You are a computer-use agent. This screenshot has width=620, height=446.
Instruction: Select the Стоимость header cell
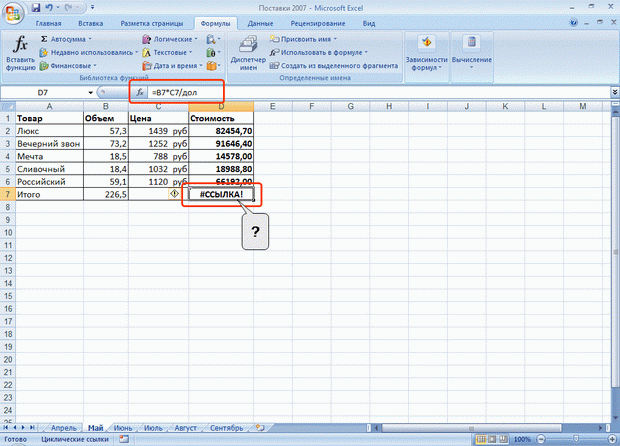(x=221, y=118)
